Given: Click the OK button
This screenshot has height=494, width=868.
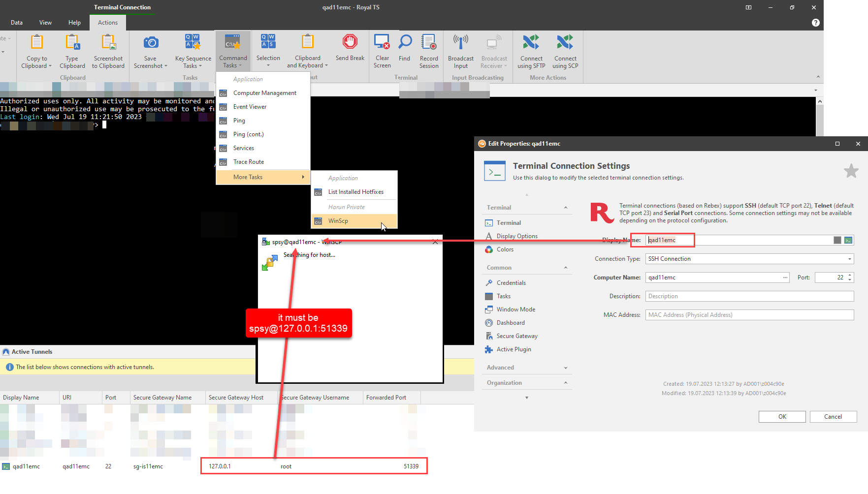Looking at the screenshot, I should point(782,417).
